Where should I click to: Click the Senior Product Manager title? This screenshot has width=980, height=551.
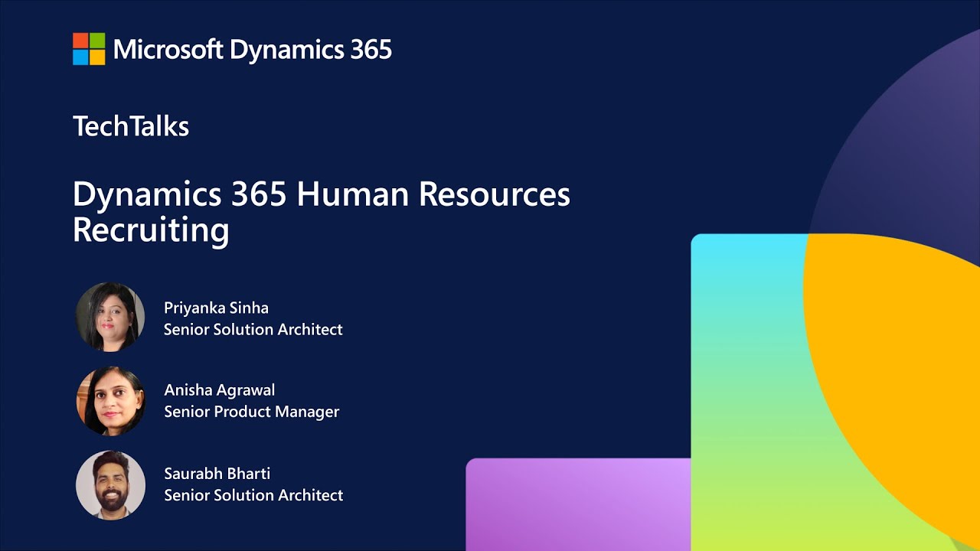252,412
